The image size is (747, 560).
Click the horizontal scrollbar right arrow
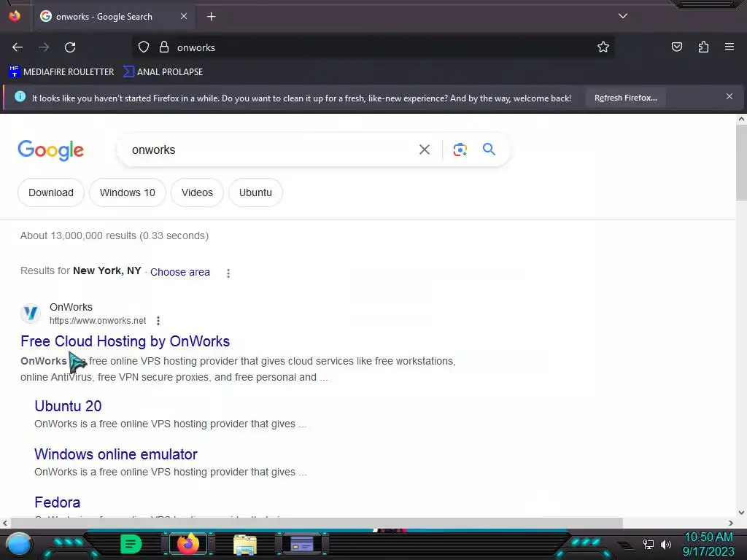(x=731, y=523)
